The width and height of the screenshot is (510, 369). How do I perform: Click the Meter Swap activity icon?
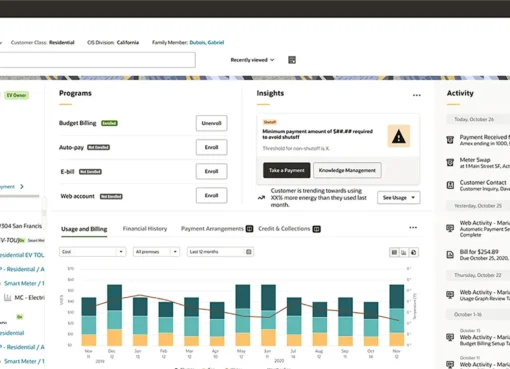(x=450, y=163)
